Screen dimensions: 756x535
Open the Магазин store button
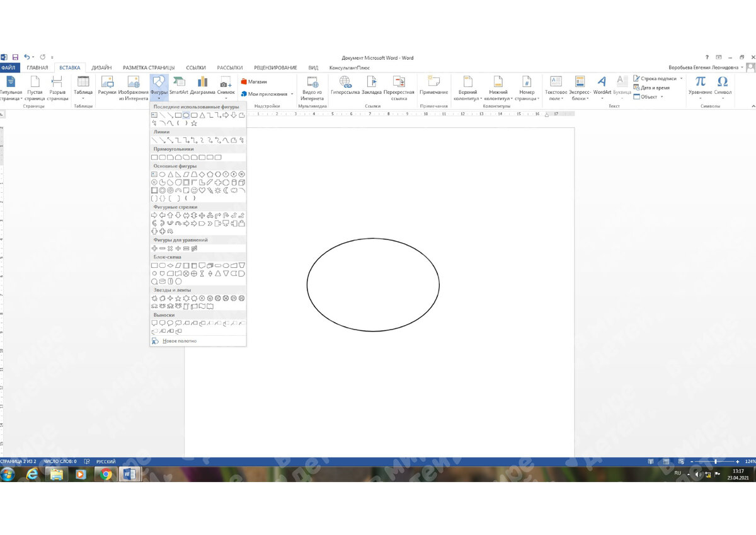[254, 82]
